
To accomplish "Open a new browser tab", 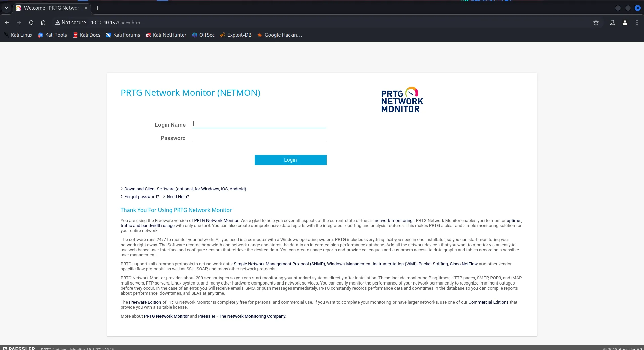I will pos(98,8).
